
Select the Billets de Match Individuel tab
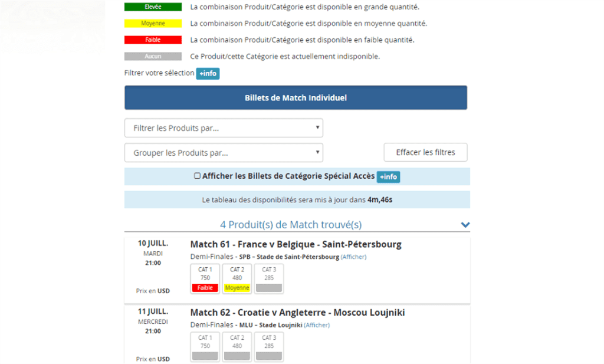click(x=296, y=98)
